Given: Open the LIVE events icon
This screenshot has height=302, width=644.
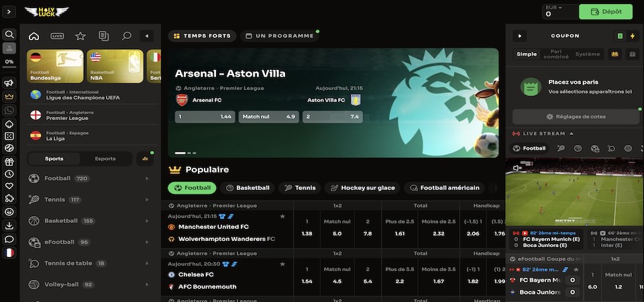Looking at the screenshot, I should pos(57,36).
